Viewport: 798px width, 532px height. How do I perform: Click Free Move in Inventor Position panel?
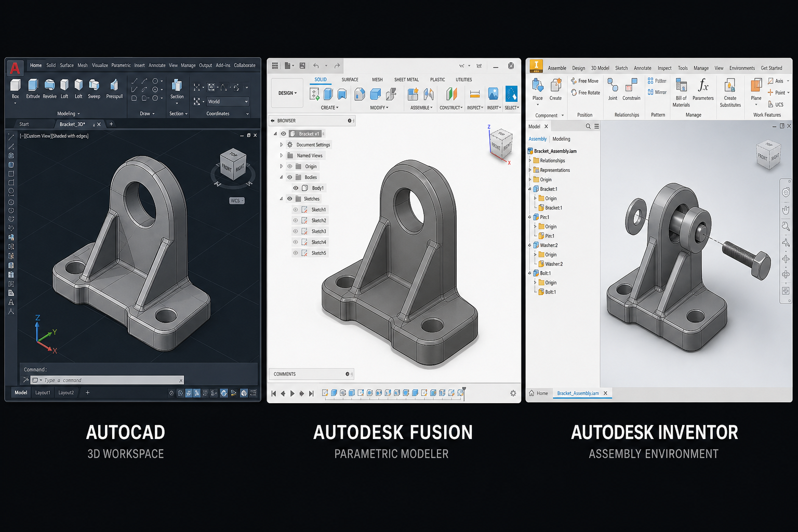[x=584, y=81]
